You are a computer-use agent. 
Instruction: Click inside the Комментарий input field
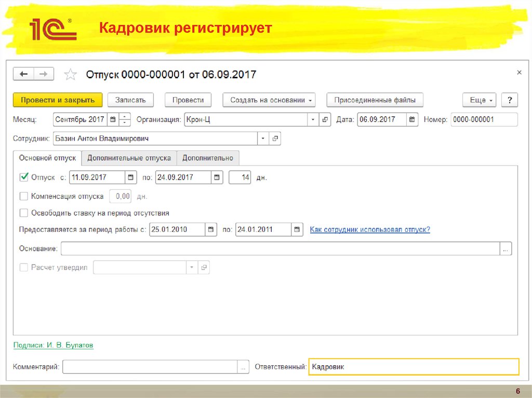[151, 366]
